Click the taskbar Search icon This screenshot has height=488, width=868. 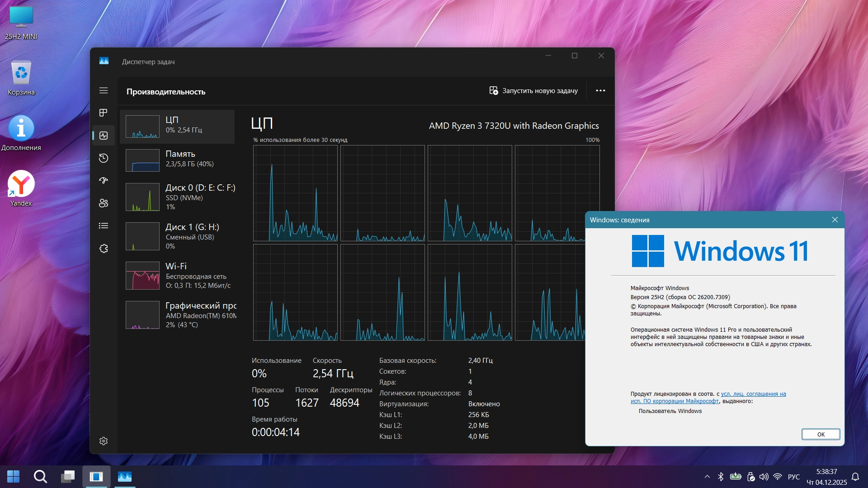pos(40,477)
